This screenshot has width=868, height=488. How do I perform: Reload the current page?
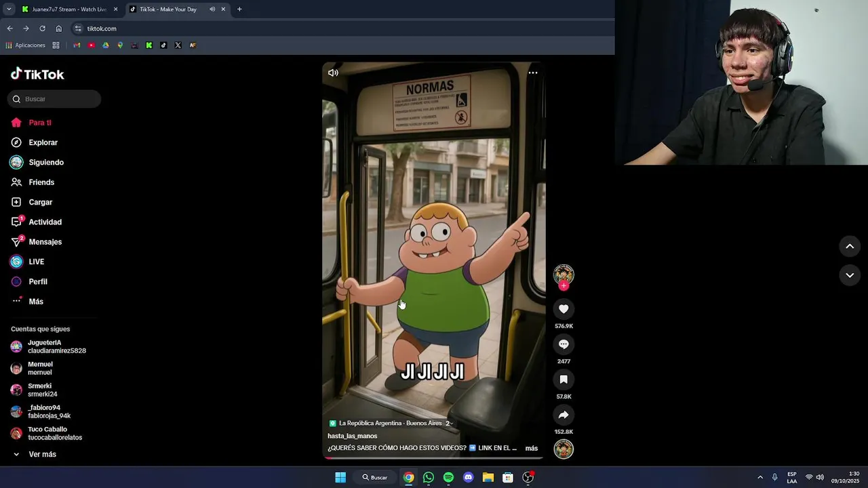42,28
